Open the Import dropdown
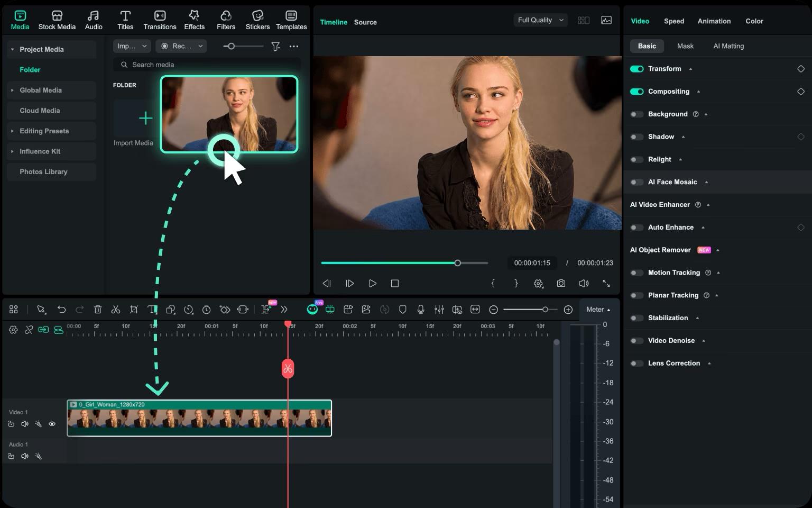 pos(132,46)
